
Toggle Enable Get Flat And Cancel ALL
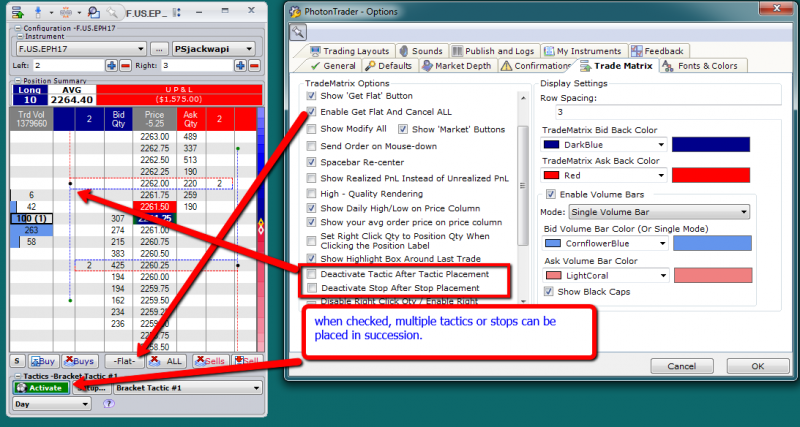[x=311, y=111]
